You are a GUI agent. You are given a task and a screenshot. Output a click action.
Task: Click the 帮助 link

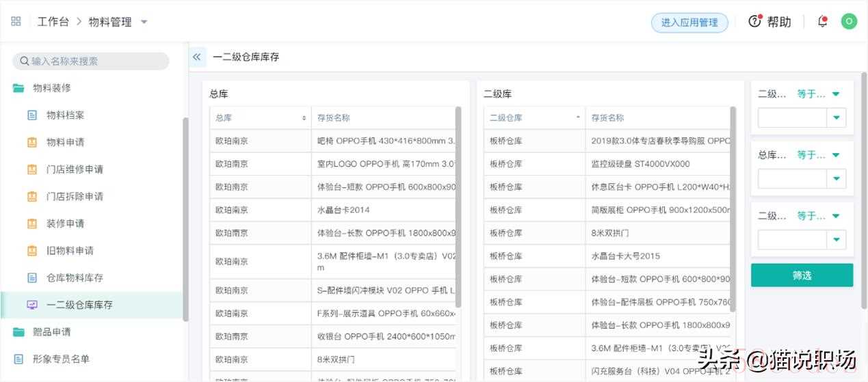pyautogui.click(x=779, y=22)
